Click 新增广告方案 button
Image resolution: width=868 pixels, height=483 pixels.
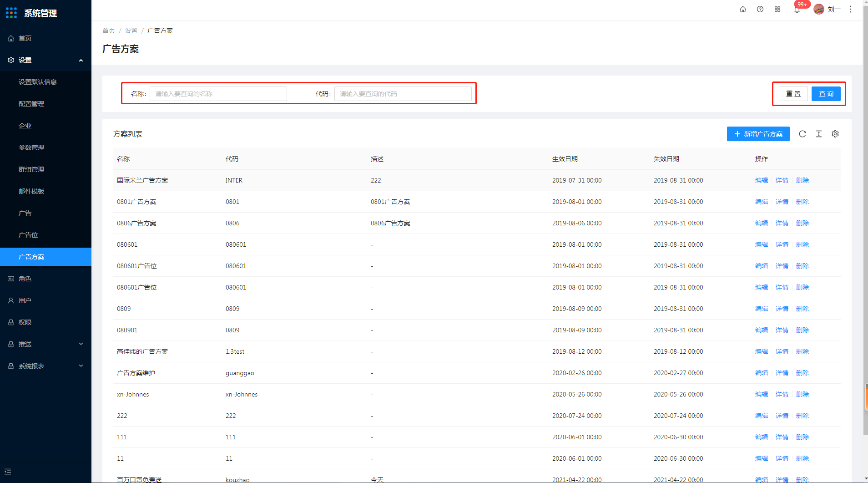coord(758,134)
